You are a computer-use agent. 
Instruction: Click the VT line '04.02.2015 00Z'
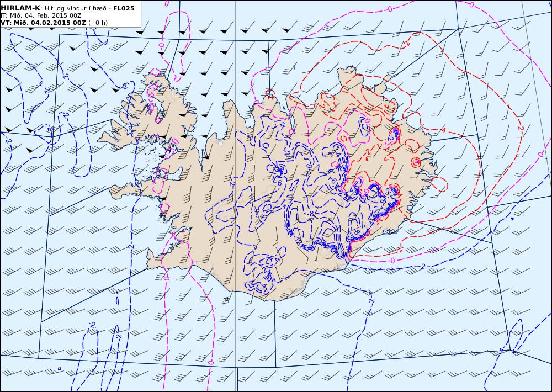pos(58,23)
